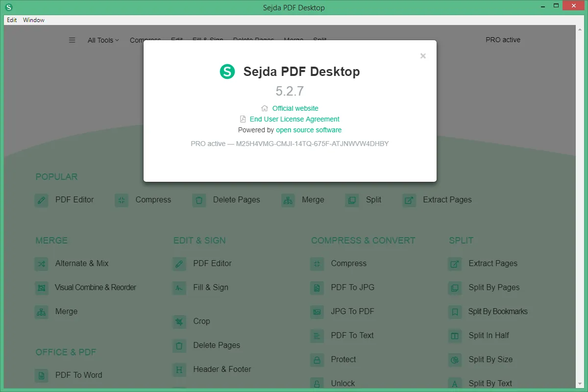Open the open source software link
Viewport: 588px width, 392px height.
[x=309, y=130]
